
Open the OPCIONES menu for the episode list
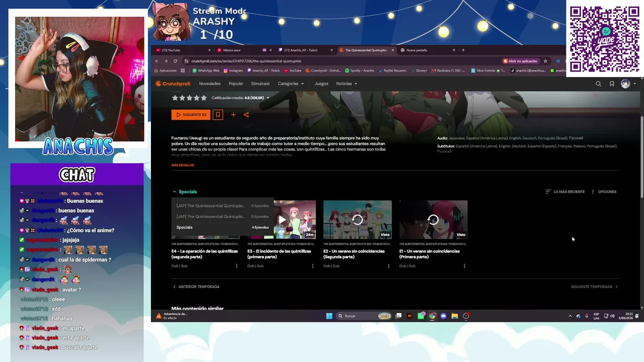[x=604, y=192]
